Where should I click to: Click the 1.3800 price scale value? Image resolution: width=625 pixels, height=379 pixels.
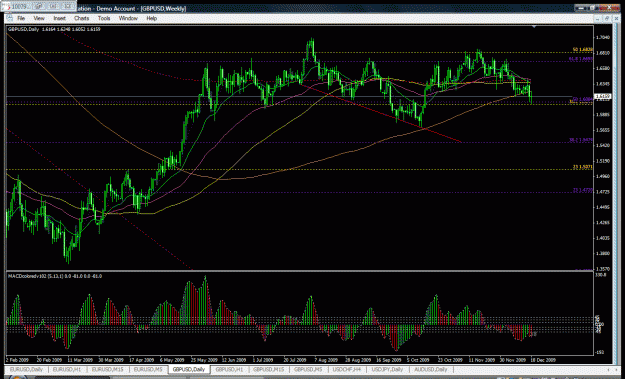(602, 253)
